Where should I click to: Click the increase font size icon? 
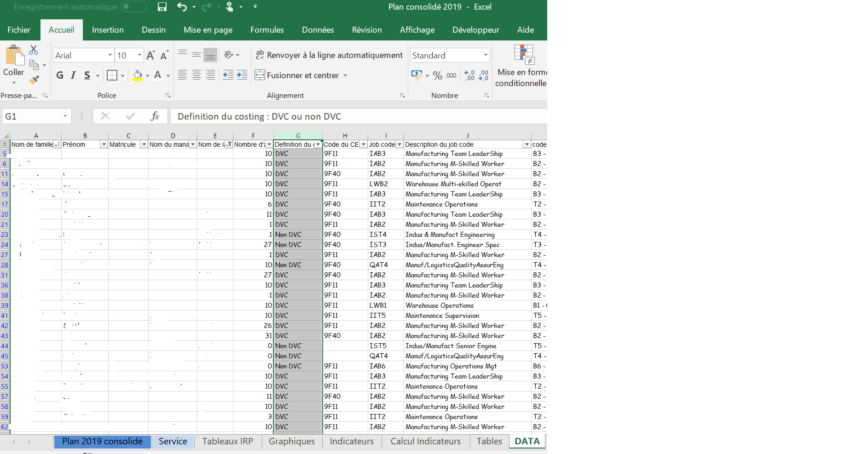click(150, 56)
